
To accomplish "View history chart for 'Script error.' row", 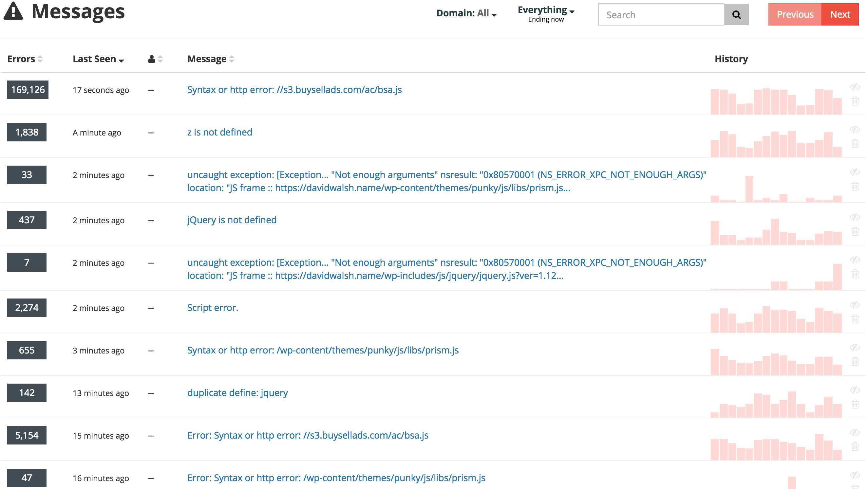I will (776, 319).
